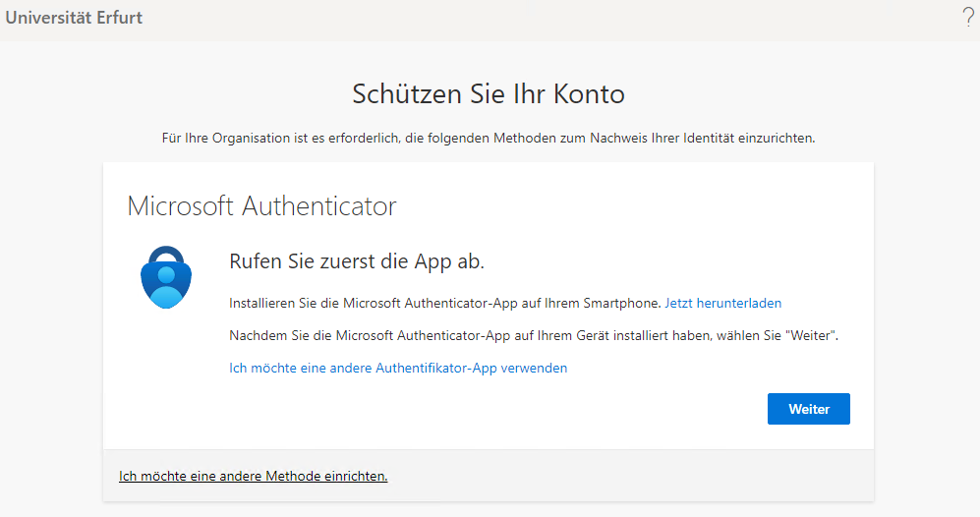This screenshot has height=517, width=980.
Task: Click the 'Nachdem Sie die Microsoft Authenticator-App' sentence
Action: click(491, 335)
